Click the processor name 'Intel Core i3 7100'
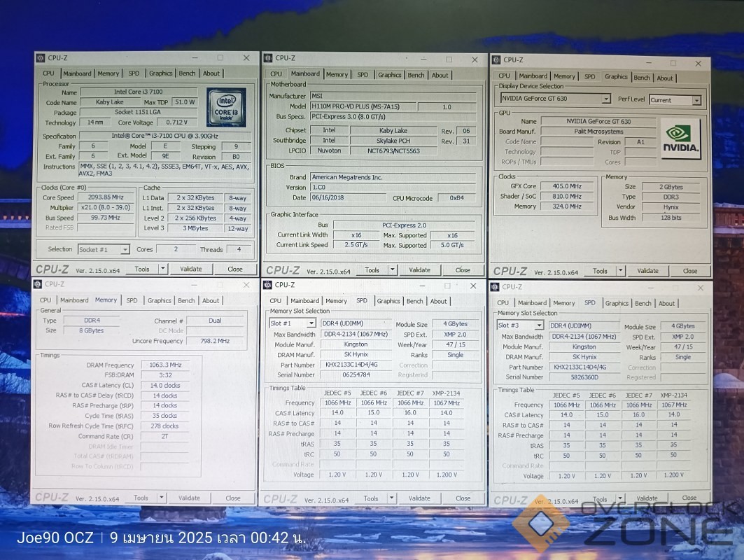744x560 pixels. point(138,92)
